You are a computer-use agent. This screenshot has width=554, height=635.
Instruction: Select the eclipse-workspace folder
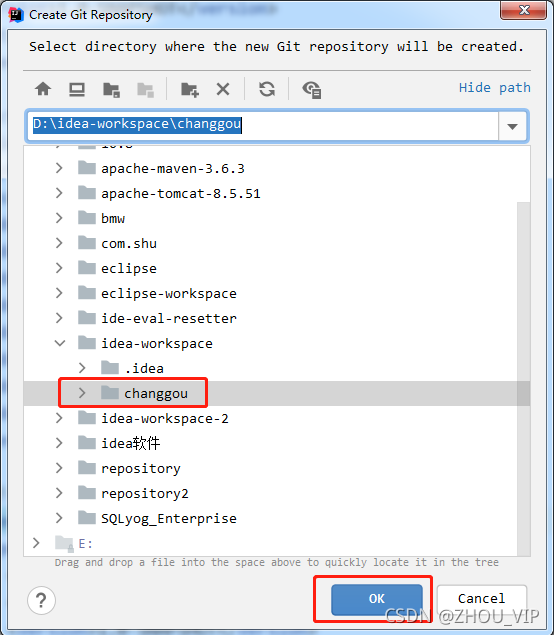click(270, 293)
